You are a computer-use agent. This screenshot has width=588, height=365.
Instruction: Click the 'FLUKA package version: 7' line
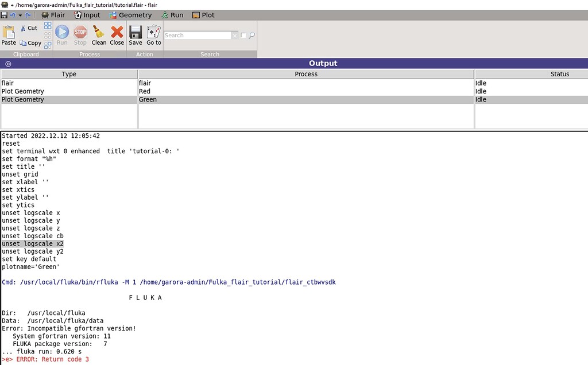(x=60, y=344)
